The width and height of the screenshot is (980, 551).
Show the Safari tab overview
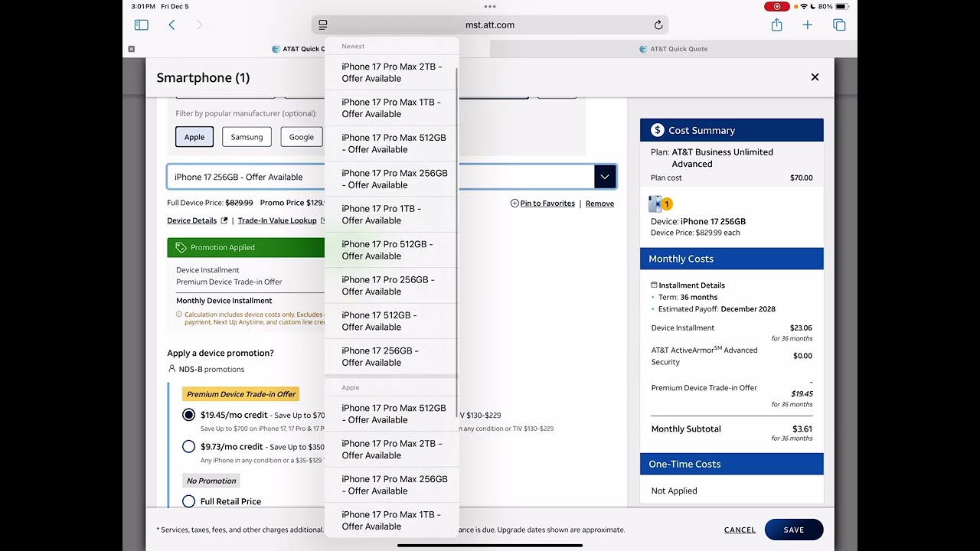tap(839, 25)
